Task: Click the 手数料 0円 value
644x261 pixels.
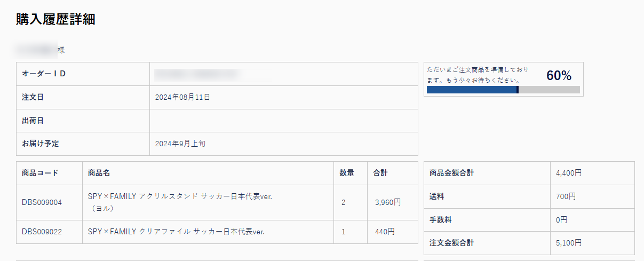Action: [x=561, y=220]
